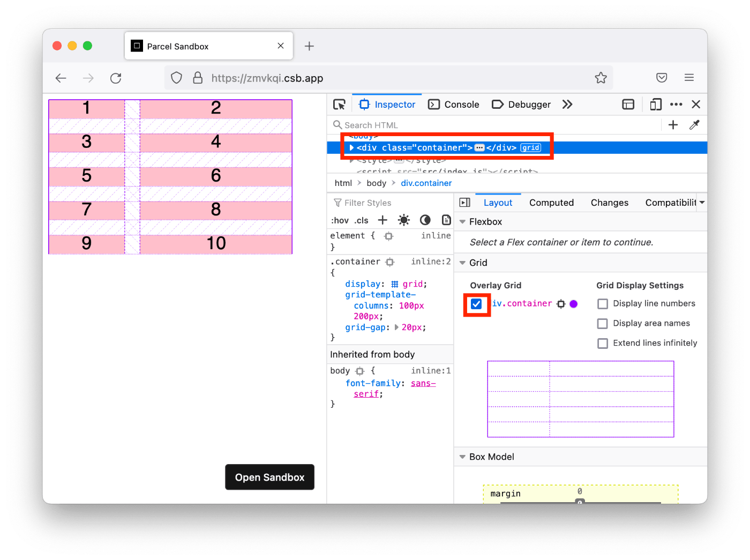Activate the element picker tool
This screenshot has width=750, height=560.
click(339, 104)
